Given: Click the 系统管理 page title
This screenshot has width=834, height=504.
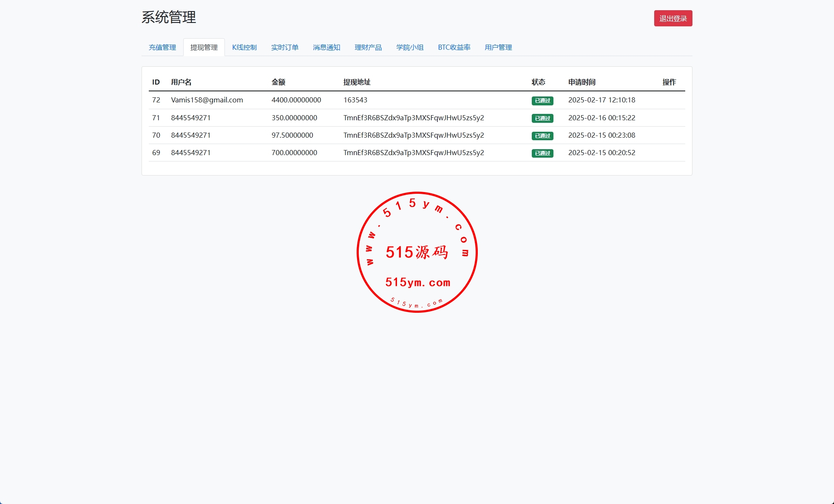Looking at the screenshot, I should pyautogui.click(x=168, y=17).
